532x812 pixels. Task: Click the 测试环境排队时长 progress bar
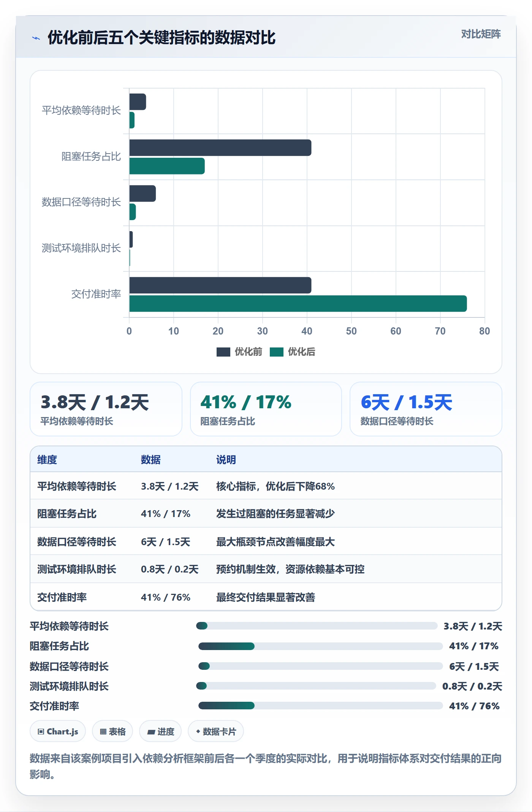click(316, 686)
